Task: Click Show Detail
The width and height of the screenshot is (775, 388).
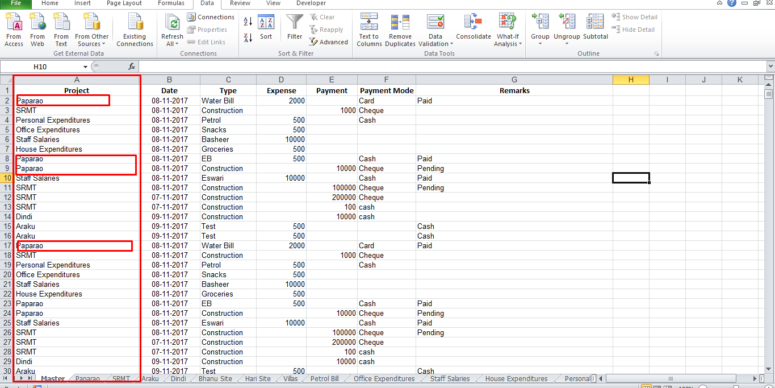Action: click(x=635, y=17)
